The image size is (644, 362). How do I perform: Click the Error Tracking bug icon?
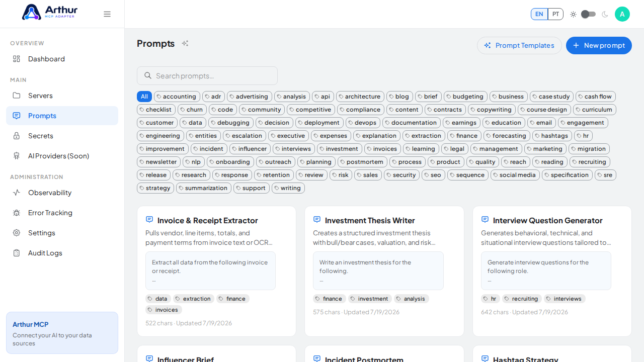pyautogui.click(x=17, y=213)
